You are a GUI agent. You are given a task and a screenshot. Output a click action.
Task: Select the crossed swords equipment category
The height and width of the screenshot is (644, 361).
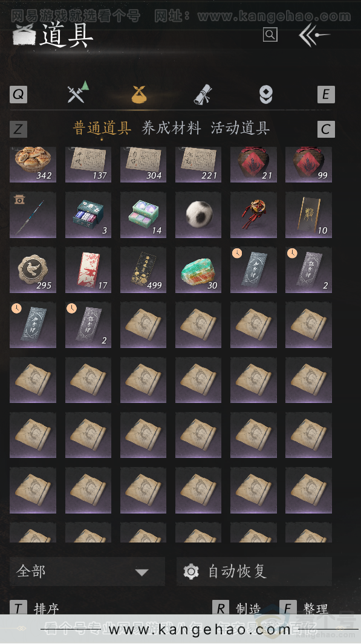click(78, 92)
